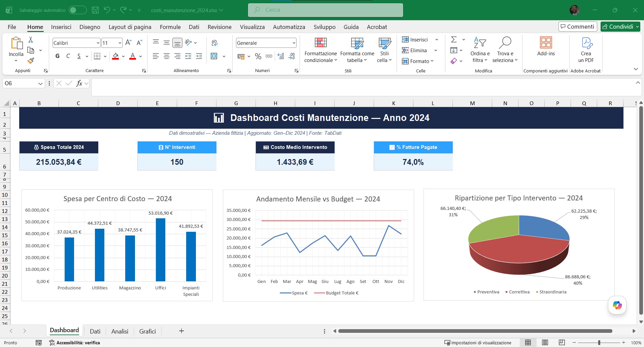Collapse the ribbon with the chevron
This screenshot has width=644, height=347.
pyautogui.click(x=636, y=69)
